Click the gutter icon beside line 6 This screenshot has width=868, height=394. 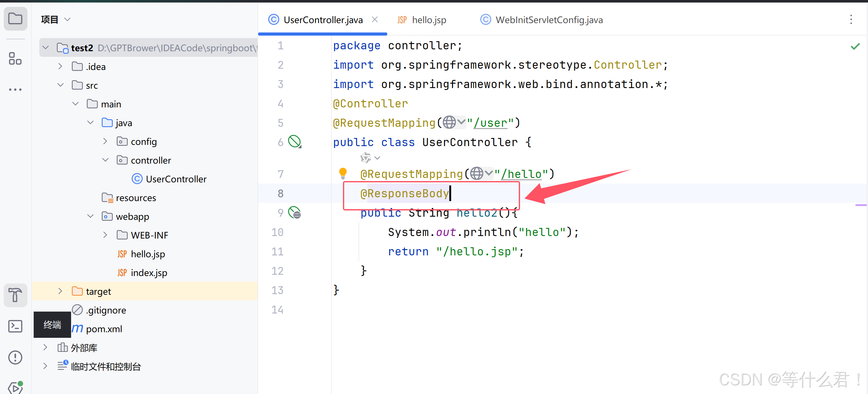(295, 142)
